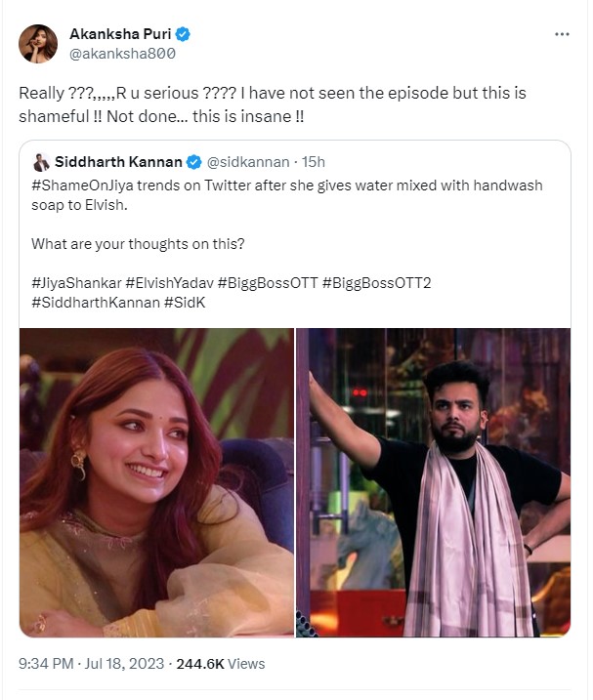Image resolution: width=593 pixels, height=700 pixels.
Task: Click Siddharth Kannan's verified badge
Action: coord(194,162)
